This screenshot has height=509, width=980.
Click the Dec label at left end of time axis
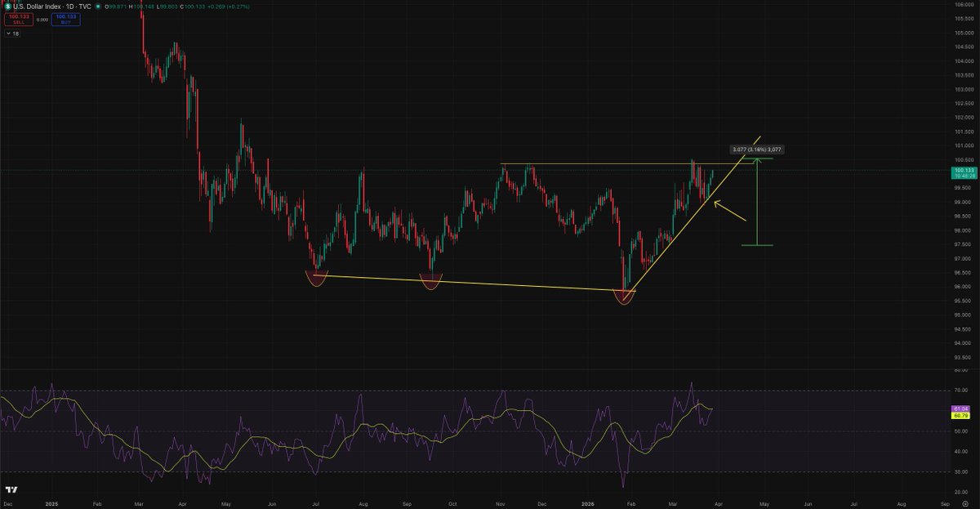click(x=7, y=504)
